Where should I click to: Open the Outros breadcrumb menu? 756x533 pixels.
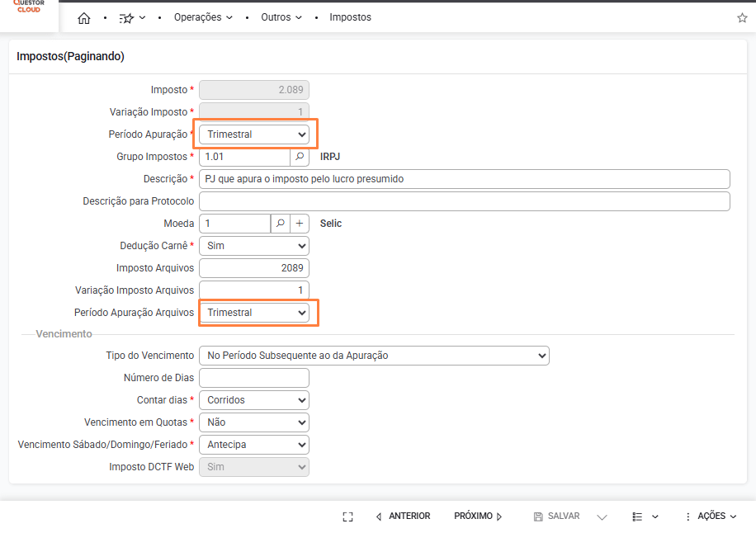point(281,17)
